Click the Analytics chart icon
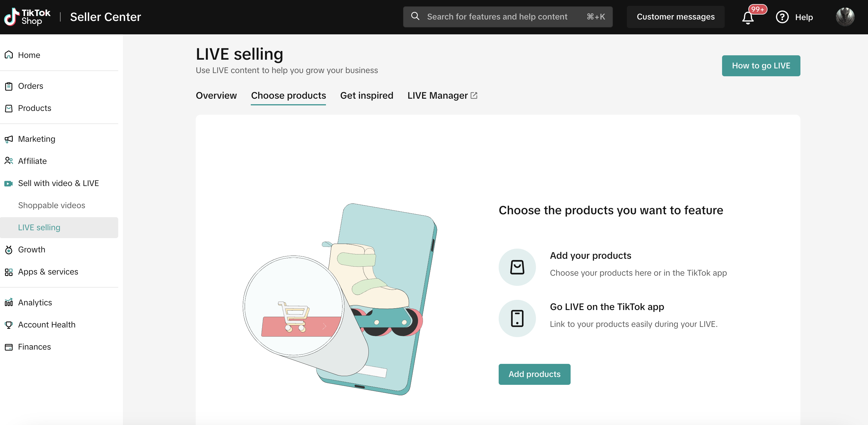The height and width of the screenshot is (425, 868). [x=9, y=302]
